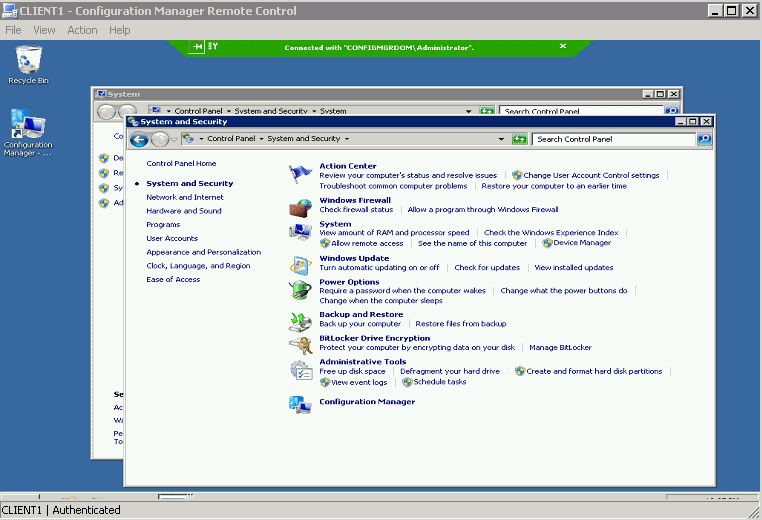Go to Control Panel Home
Viewport: 762px width, 520px height.
click(x=181, y=164)
